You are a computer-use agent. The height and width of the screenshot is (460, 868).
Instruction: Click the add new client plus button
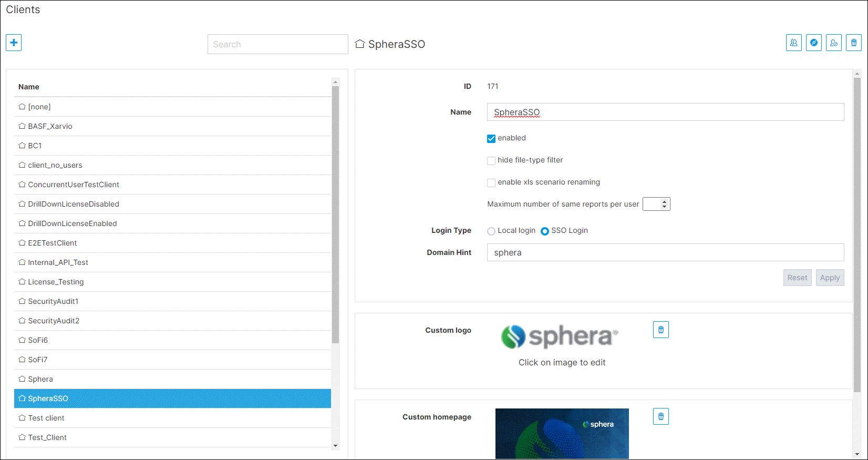(14, 43)
